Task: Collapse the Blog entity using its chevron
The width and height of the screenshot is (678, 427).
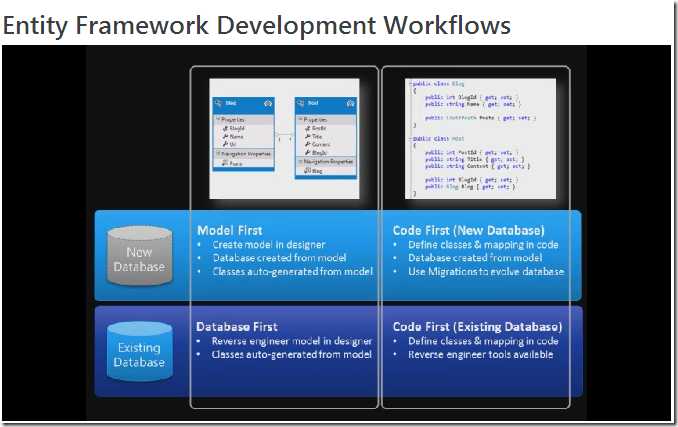Action: [268, 104]
